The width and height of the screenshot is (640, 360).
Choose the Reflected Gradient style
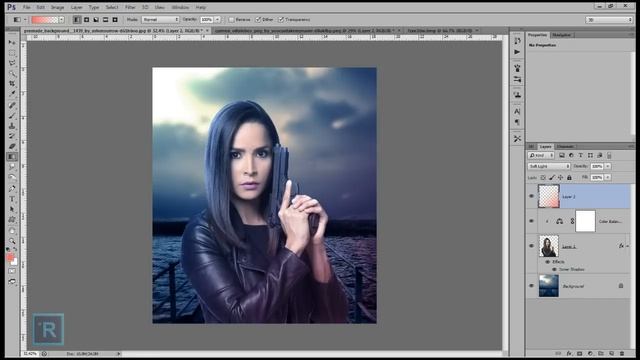(x=105, y=20)
